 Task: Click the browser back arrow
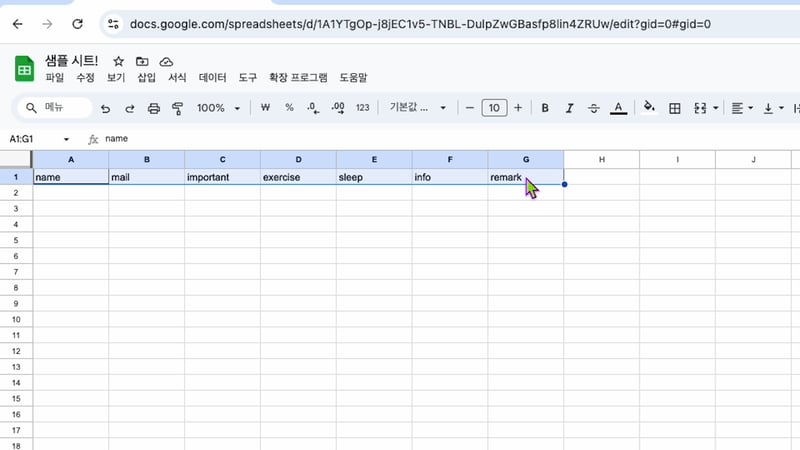coord(17,24)
